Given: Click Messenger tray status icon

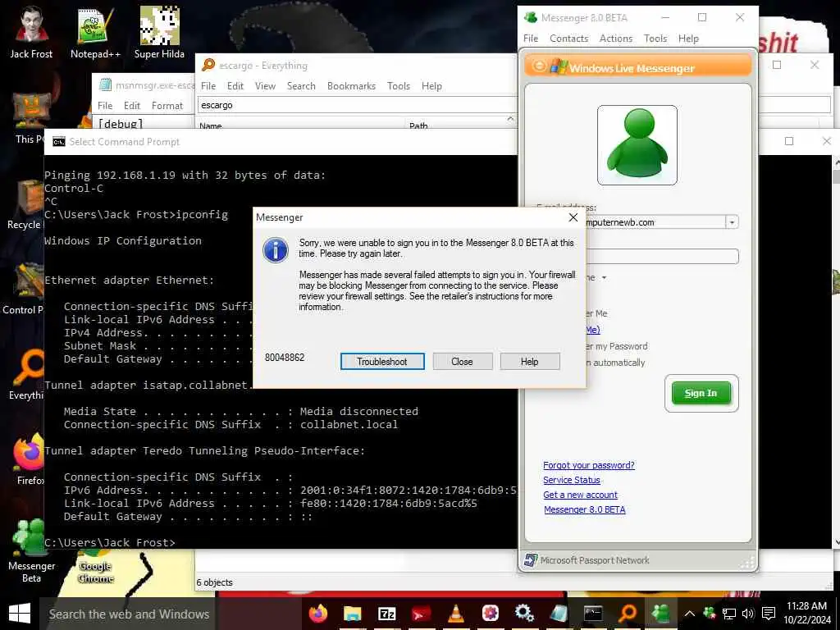Looking at the screenshot, I should pos(710,614).
